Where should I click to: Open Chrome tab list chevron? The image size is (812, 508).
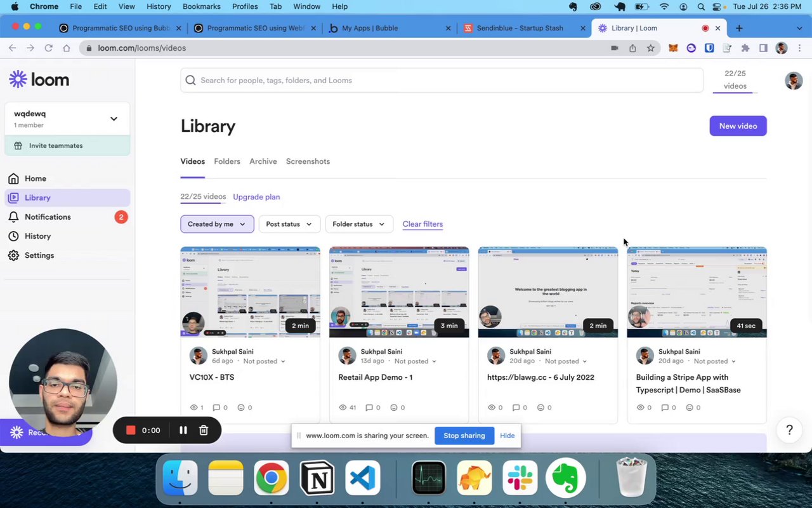point(799,28)
